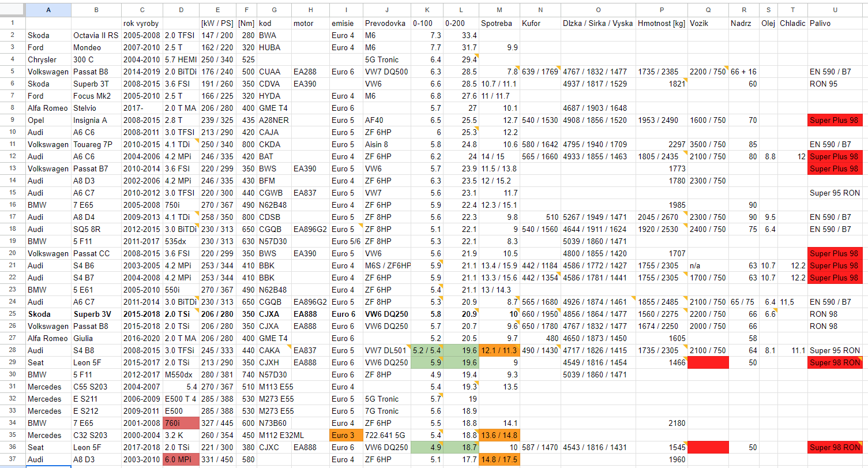868x468 pixels.
Task: Select the '13 / 14.3' cell
Action: click(499, 290)
